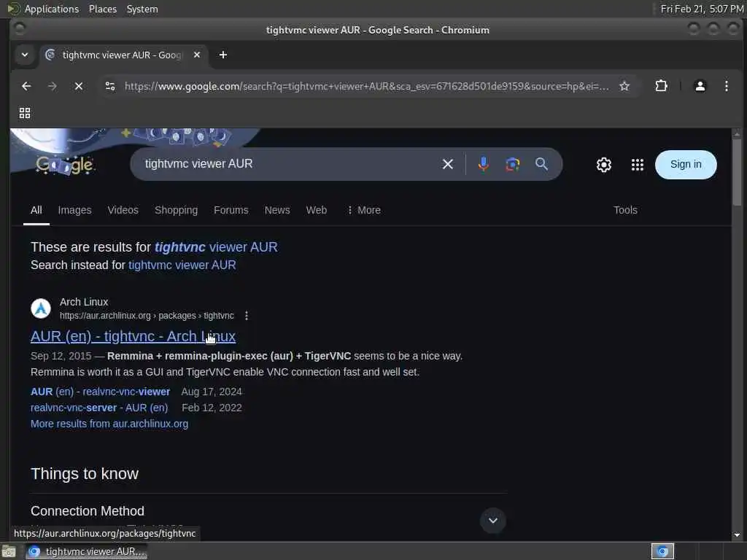747x560 pixels.
Task: Click More results from aur.archlinux.org
Action: (109, 424)
